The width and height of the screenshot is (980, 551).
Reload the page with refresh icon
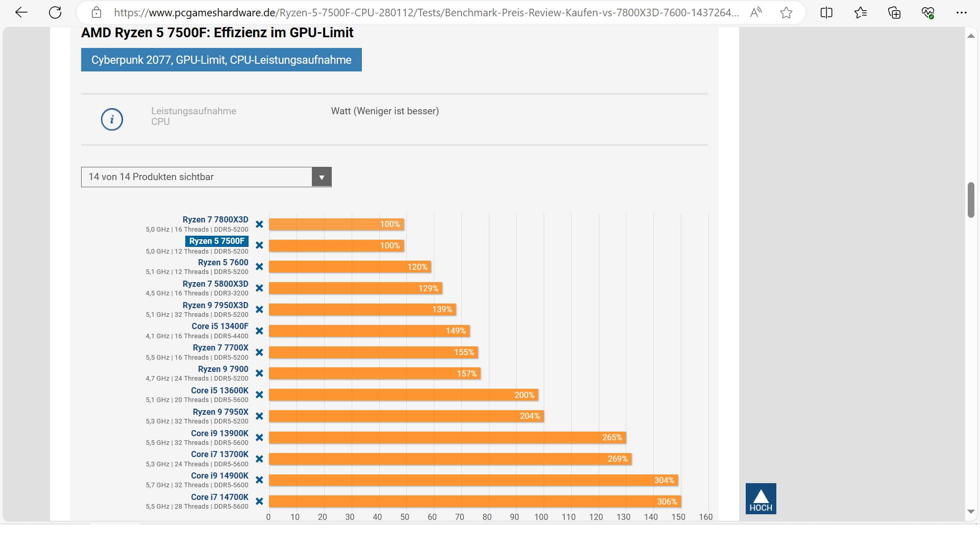[x=55, y=13]
